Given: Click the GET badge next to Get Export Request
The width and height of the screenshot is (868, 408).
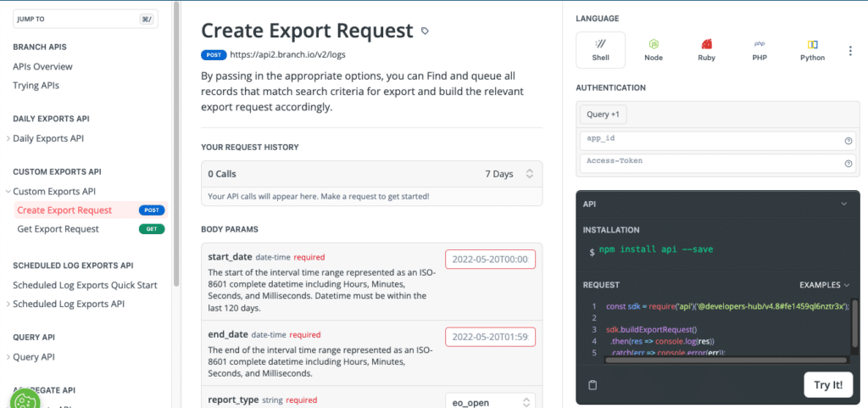Looking at the screenshot, I should click(152, 229).
